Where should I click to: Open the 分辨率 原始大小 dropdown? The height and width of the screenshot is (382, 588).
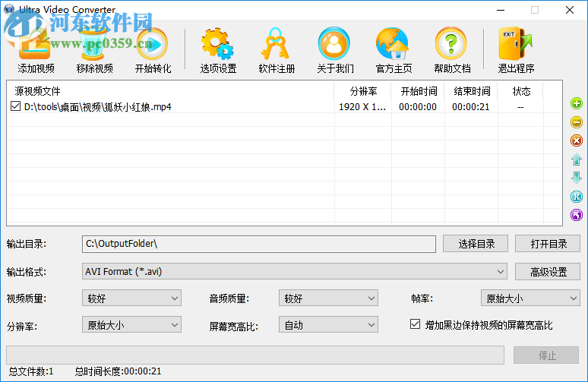pyautogui.click(x=131, y=324)
